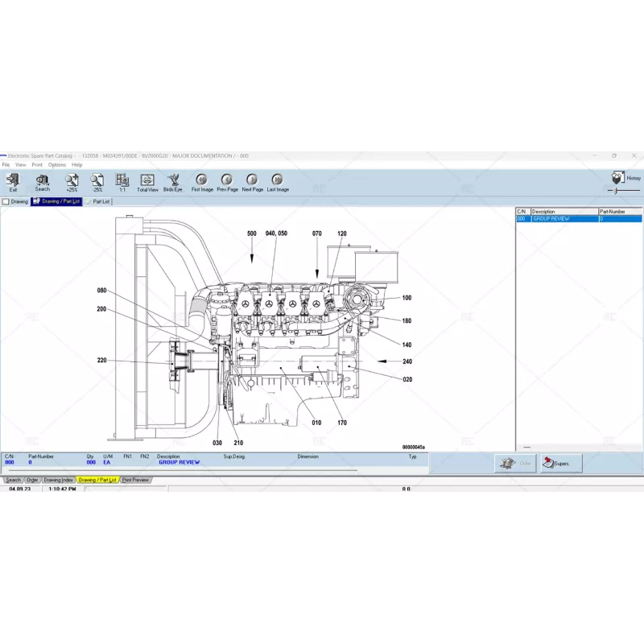
Task: Reset drawing to 1:1 scale
Action: coord(122,181)
